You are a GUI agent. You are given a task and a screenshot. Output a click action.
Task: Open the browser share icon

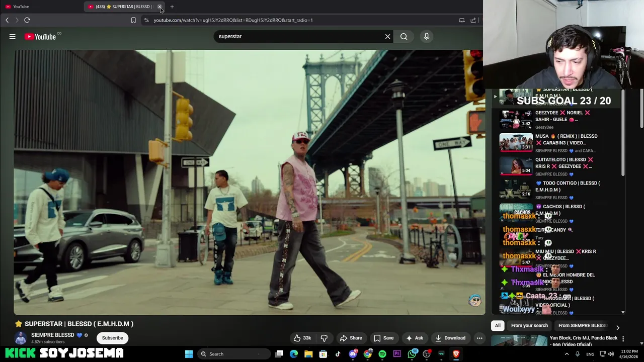click(473, 20)
